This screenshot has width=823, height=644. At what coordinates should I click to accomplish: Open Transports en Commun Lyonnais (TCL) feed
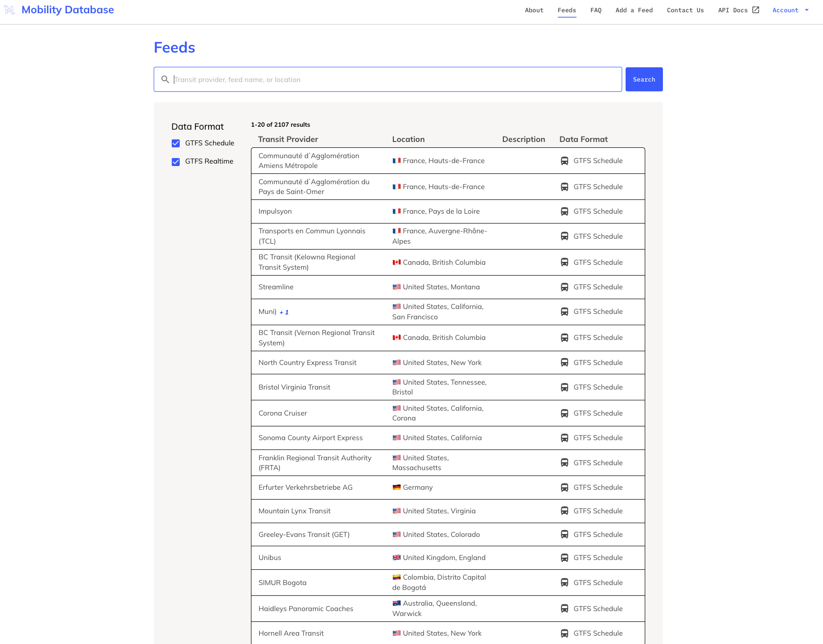[312, 236]
